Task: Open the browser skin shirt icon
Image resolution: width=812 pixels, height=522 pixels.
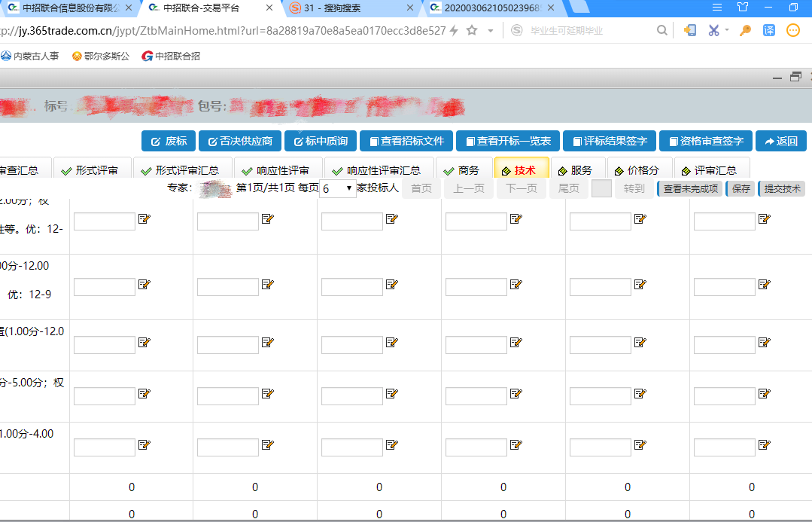Action: coord(743,8)
